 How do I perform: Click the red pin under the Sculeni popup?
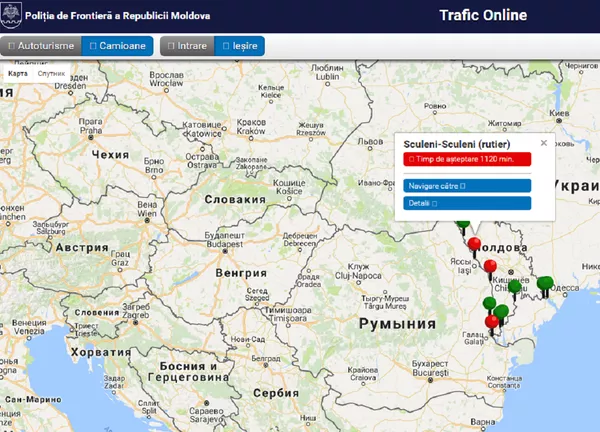tap(474, 243)
